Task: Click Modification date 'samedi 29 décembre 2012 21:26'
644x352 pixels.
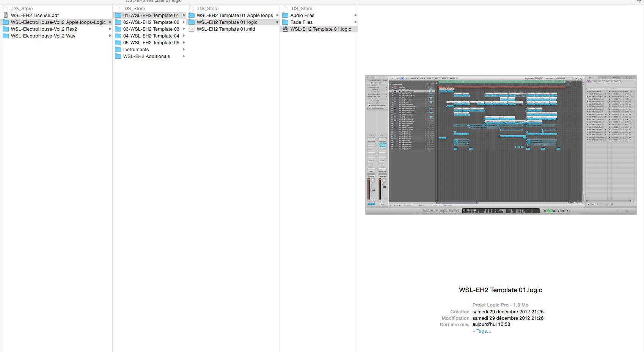Action: pyautogui.click(x=508, y=318)
